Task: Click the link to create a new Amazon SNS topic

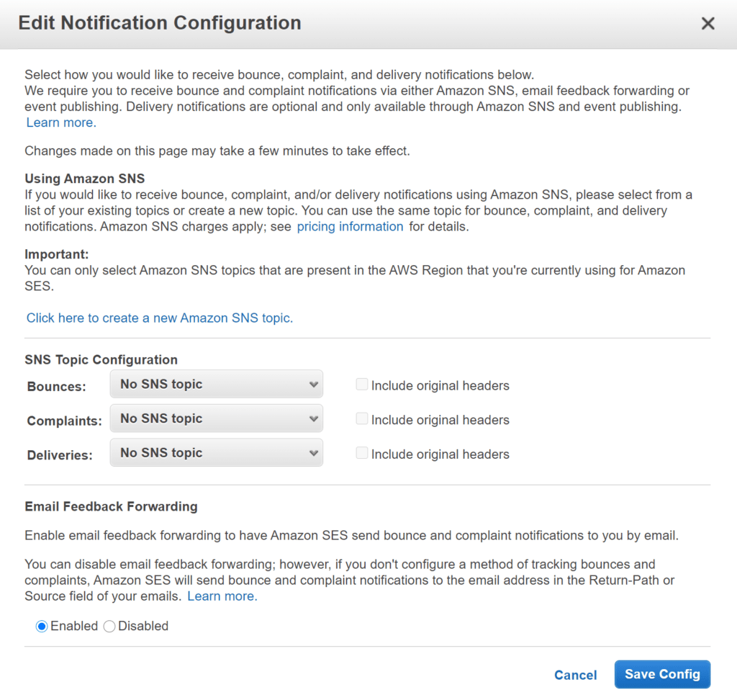Action: click(160, 318)
